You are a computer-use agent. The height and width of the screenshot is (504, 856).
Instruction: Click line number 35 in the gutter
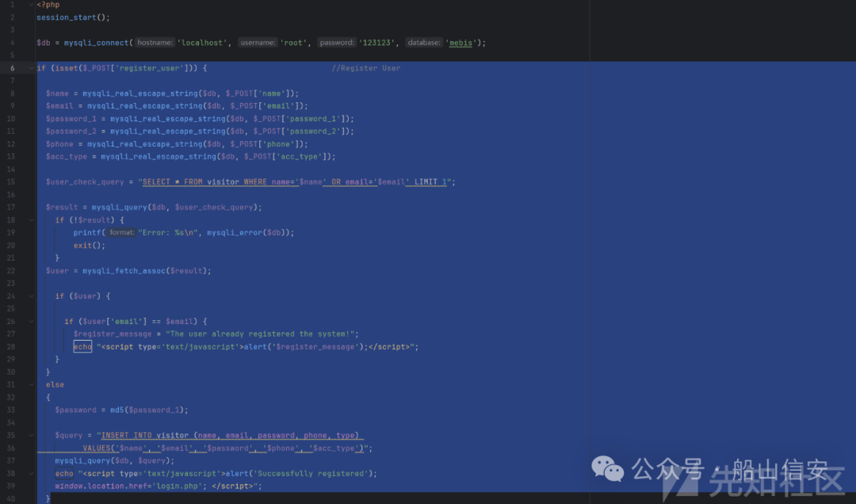point(11,436)
